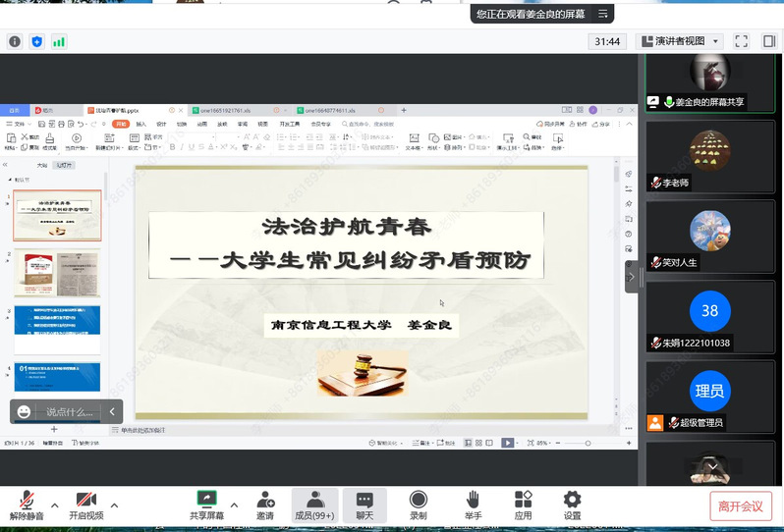Screen dimensions: 784x532
Task: Open the 应用 apps icon
Action: click(523, 504)
